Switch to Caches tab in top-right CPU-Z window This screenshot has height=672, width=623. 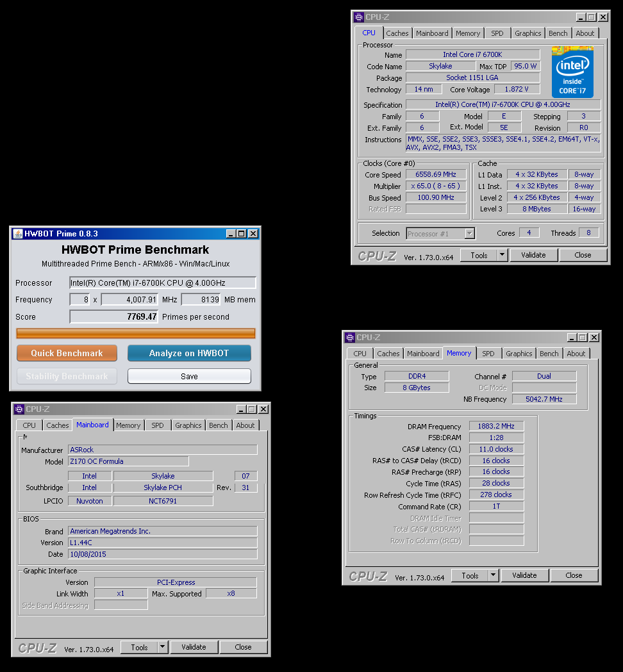pos(397,33)
